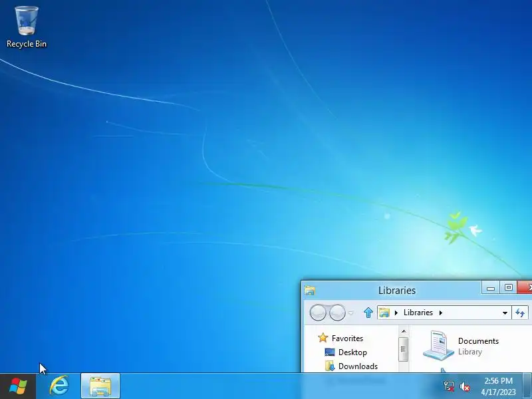Go up one level in Libraries
The width and height of the screenshot is (532, 399).
(x=368, y=313)
